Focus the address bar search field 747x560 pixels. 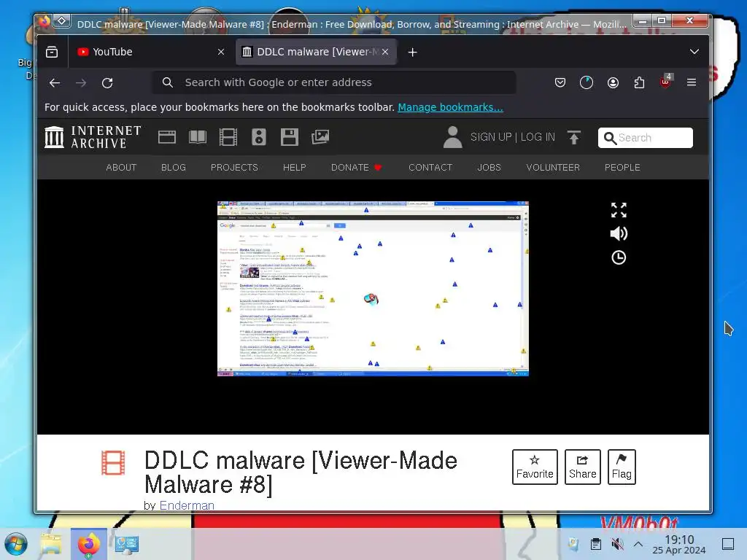tap(333, 82)
